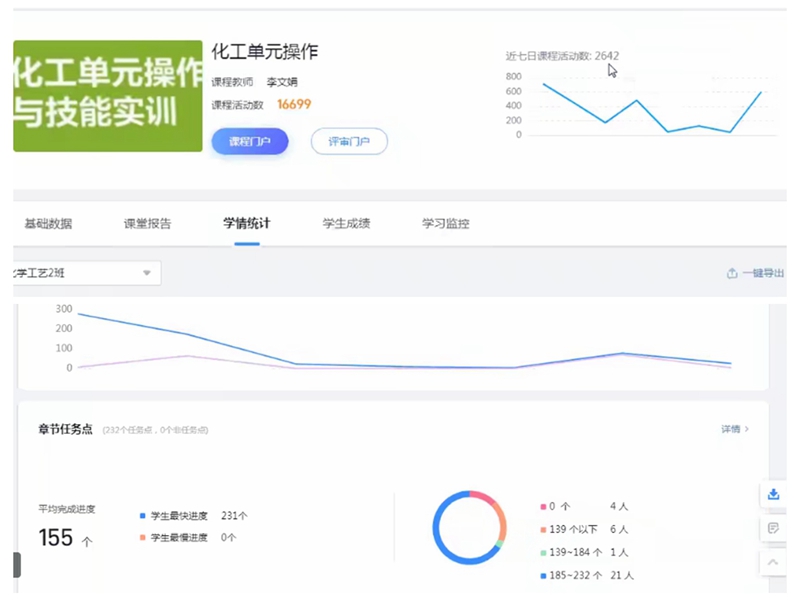Click the 课程门户 button

250,141
